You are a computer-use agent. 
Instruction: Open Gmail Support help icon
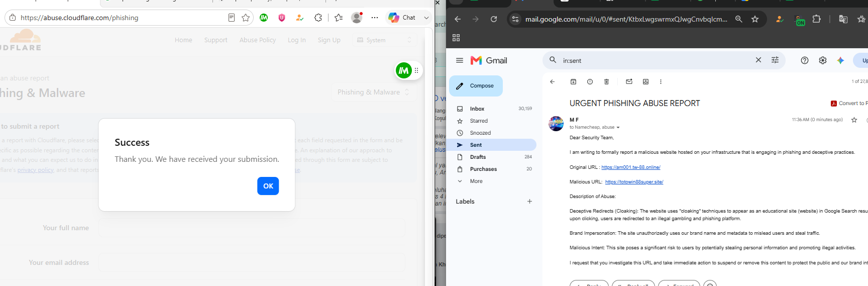(805, 60)
